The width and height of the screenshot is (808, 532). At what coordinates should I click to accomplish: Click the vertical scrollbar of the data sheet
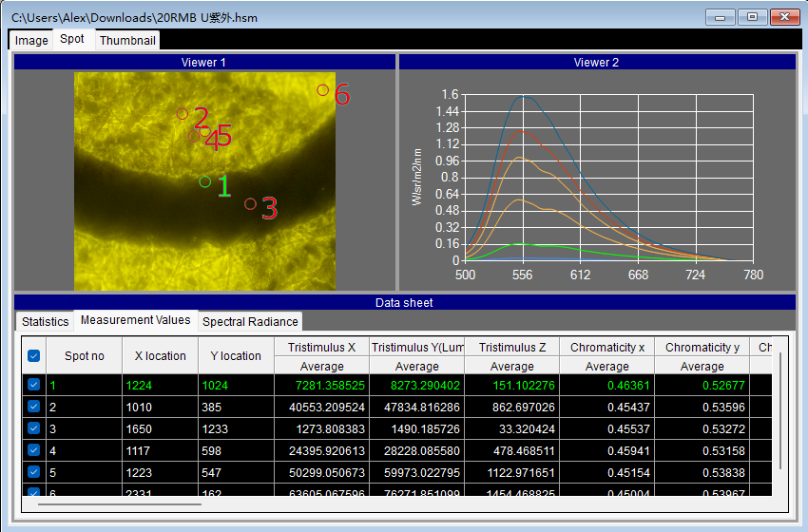[x=780, y=412]
